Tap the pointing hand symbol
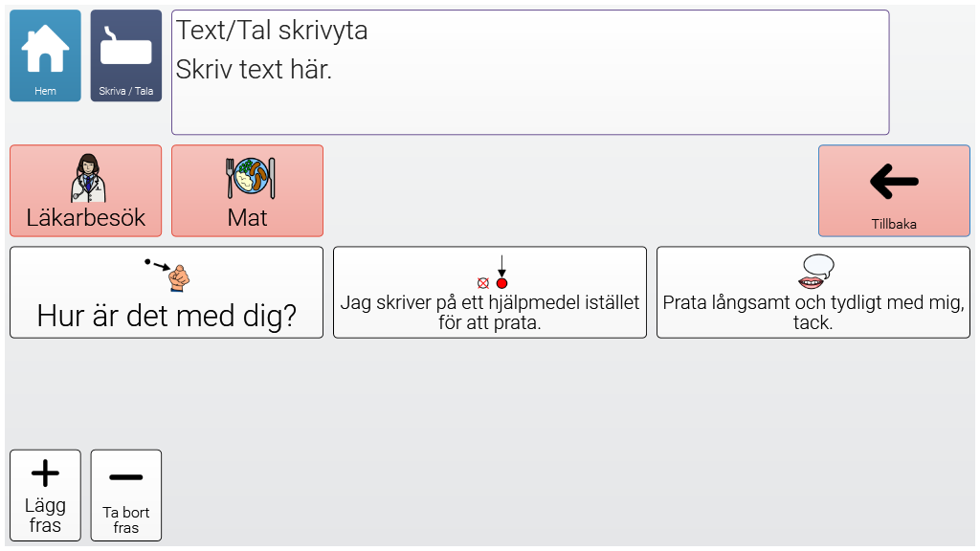 pyautogui.click(x=169, y=275)
